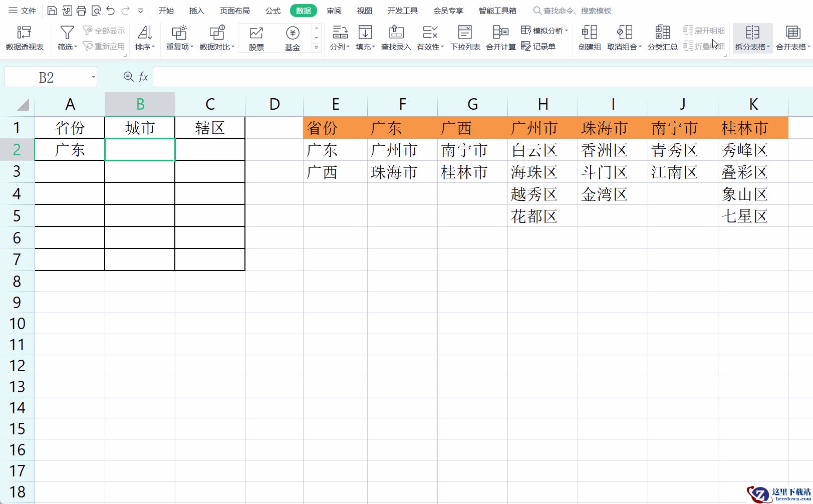Open the 文件 menu
Viewport: 813px width, 504px height.
(23, 11)
